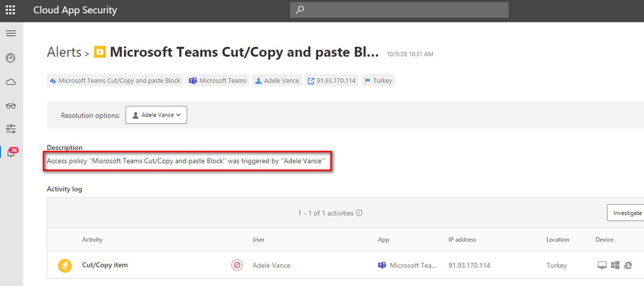
Task: Open the Microsoft Teams Cut/Copy and paste Block policy tag
Action: click(115, 80)
